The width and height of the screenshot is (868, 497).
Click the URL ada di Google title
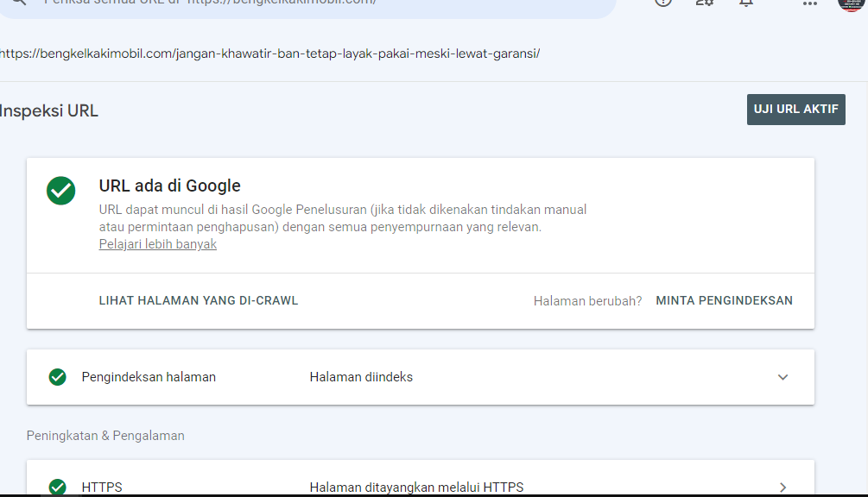tap(169, 186)
